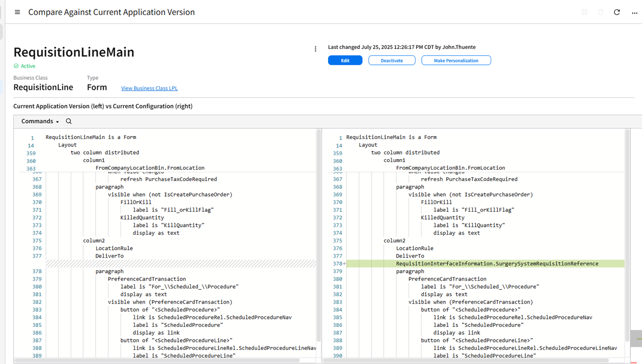Click 'two column distributed' in the right pane
642x364 pixels.
point(405,152)
